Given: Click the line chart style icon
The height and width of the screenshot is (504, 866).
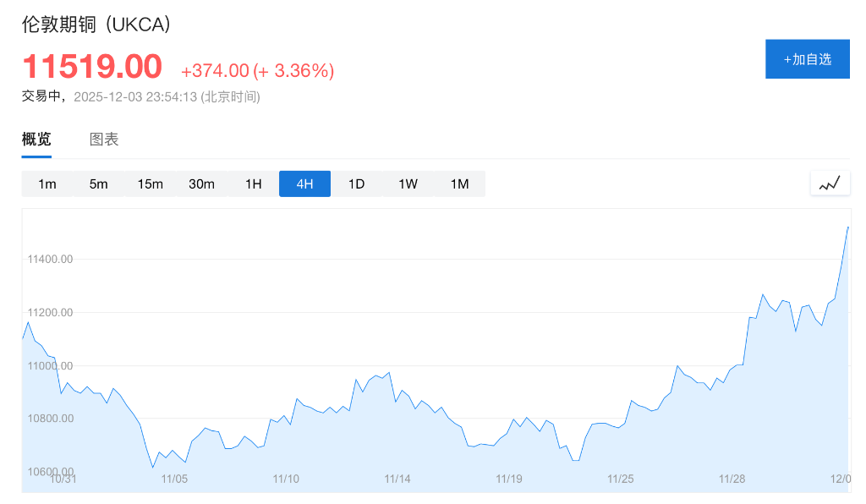Looking at the screenshot, I should 830,183.
